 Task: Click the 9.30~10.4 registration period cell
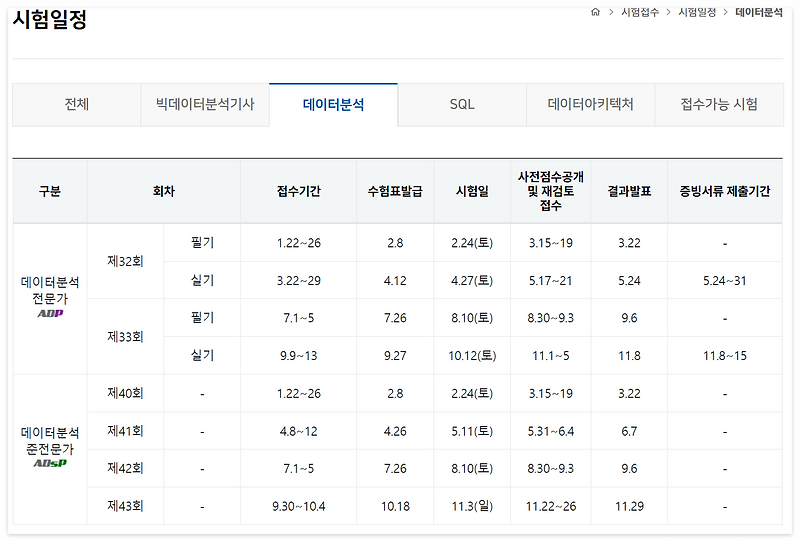(298, 506)
